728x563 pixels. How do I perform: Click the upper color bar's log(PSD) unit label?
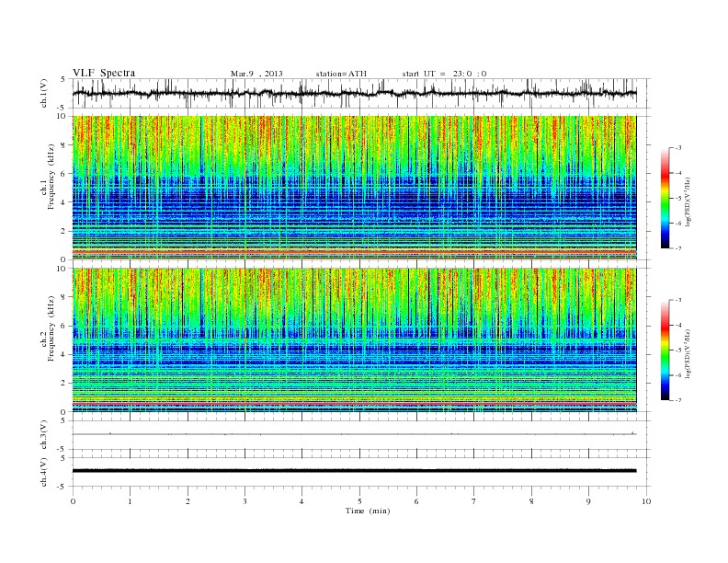pos(688,201)
